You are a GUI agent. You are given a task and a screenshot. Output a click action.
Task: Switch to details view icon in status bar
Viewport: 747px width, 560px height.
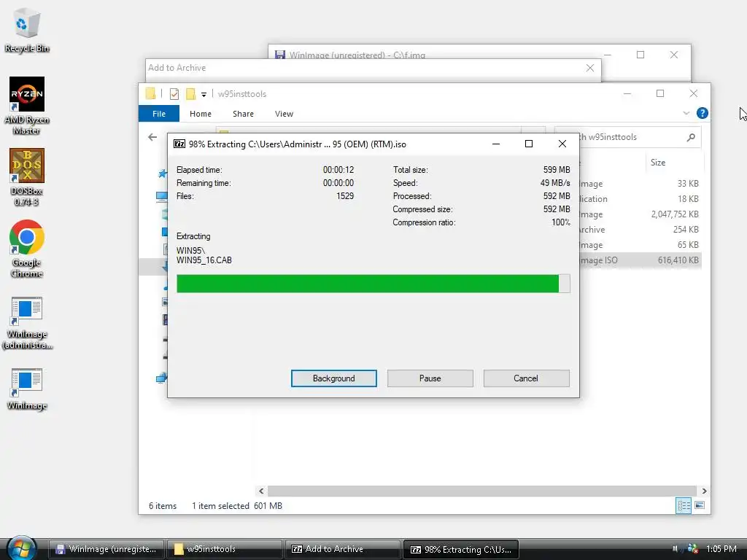pos(683,506)
